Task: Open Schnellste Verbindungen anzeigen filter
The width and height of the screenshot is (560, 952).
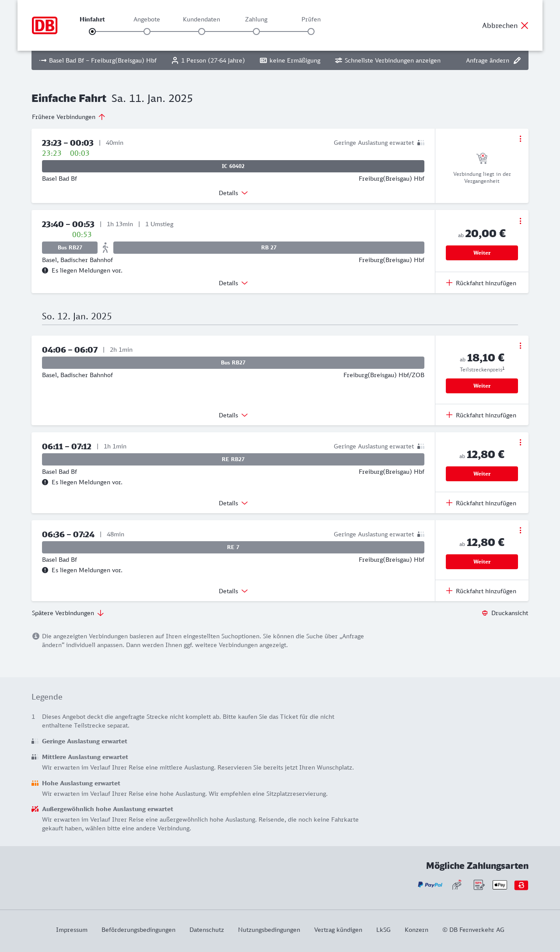Action: tap(388, 60)
